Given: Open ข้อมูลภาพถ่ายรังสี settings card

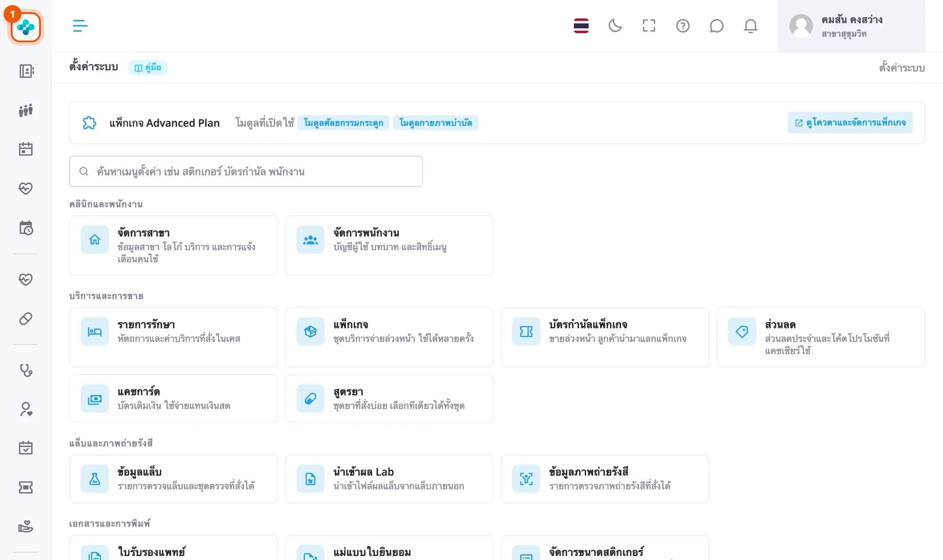Looking at the screenshot, I should [605, 478].
